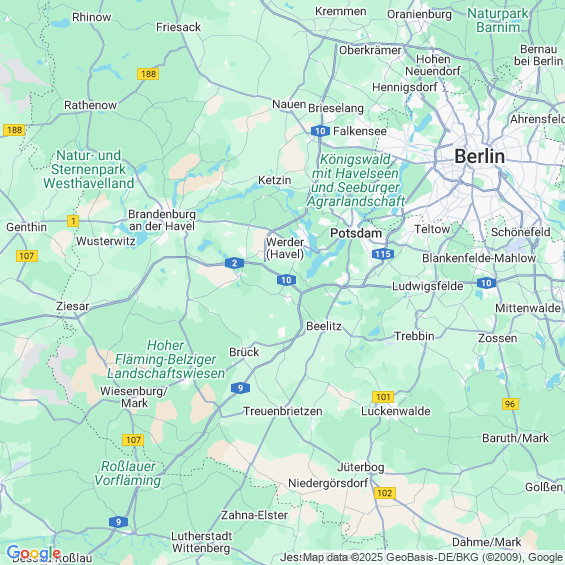Click the yellow 188 road shield near Friesack
The width and height of the screenshot is (565, 565).
[x=148, y=74]
